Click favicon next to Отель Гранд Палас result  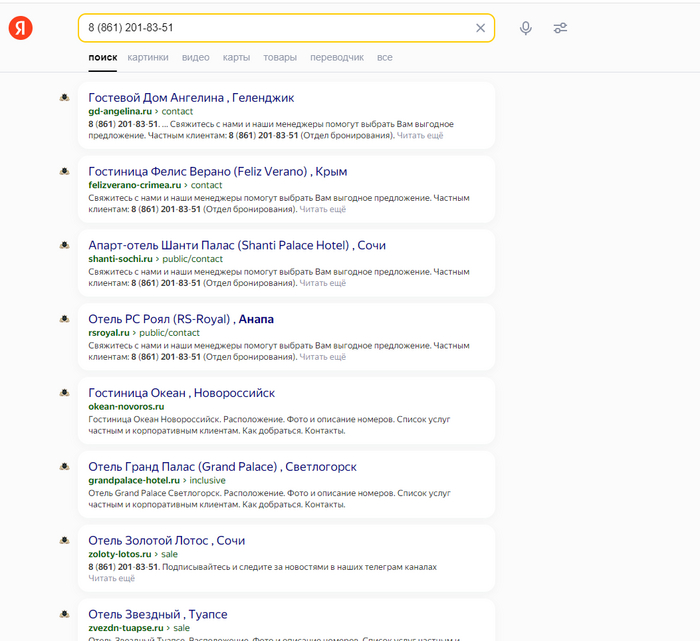tap(65, 466)
